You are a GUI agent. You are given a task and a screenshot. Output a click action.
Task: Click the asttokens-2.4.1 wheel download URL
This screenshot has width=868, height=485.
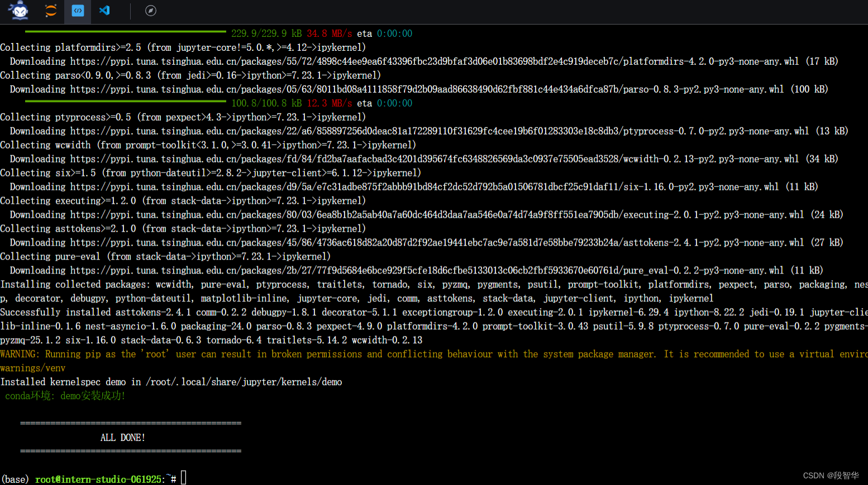pos(437,243)
